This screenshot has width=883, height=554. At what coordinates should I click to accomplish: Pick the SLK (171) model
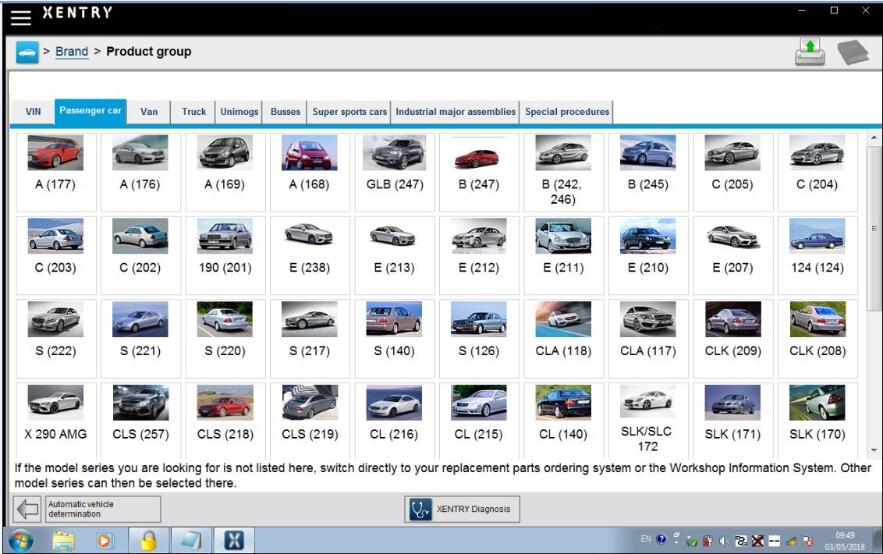[733, 420]
